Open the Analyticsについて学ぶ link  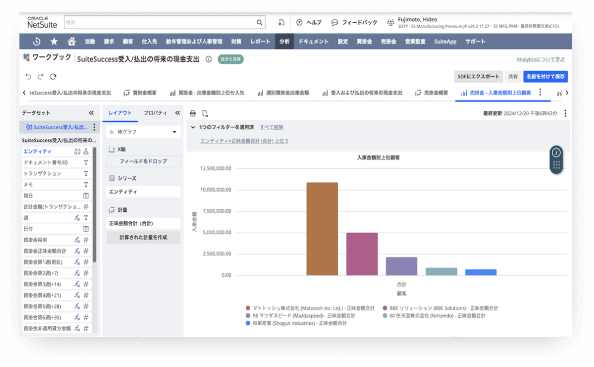coord(541,59)
